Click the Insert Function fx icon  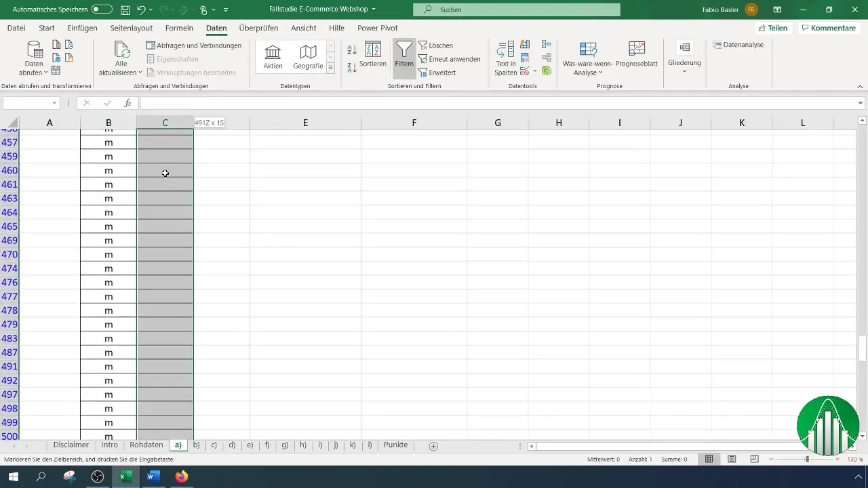(127, 103)
